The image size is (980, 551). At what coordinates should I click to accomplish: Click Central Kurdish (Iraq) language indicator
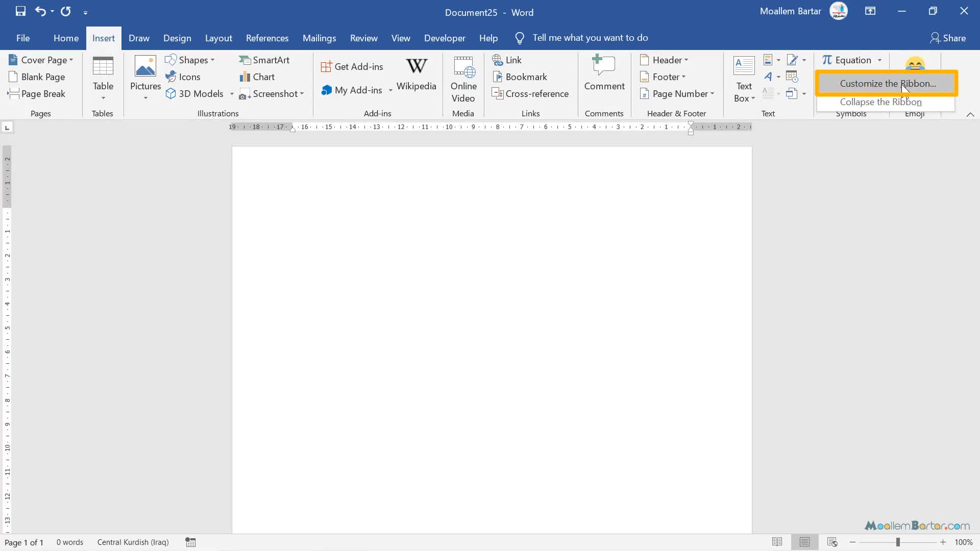[133, 542]
